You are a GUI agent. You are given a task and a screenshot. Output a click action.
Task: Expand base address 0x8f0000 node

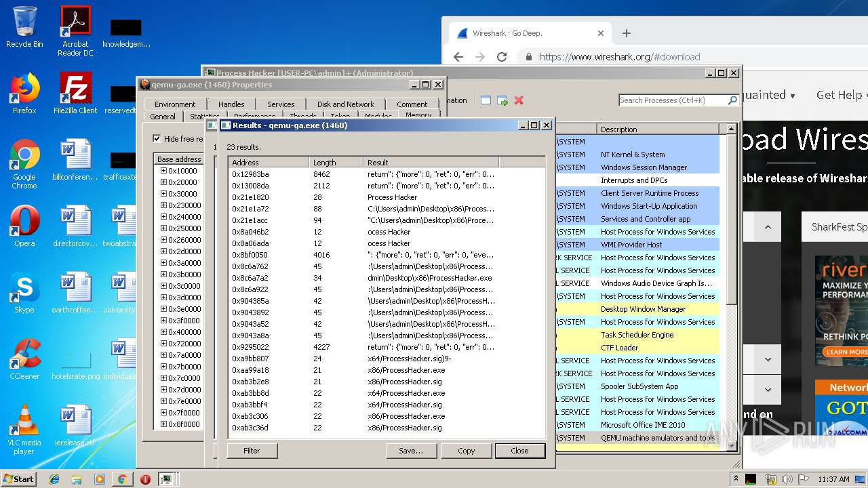coord(163,424)
